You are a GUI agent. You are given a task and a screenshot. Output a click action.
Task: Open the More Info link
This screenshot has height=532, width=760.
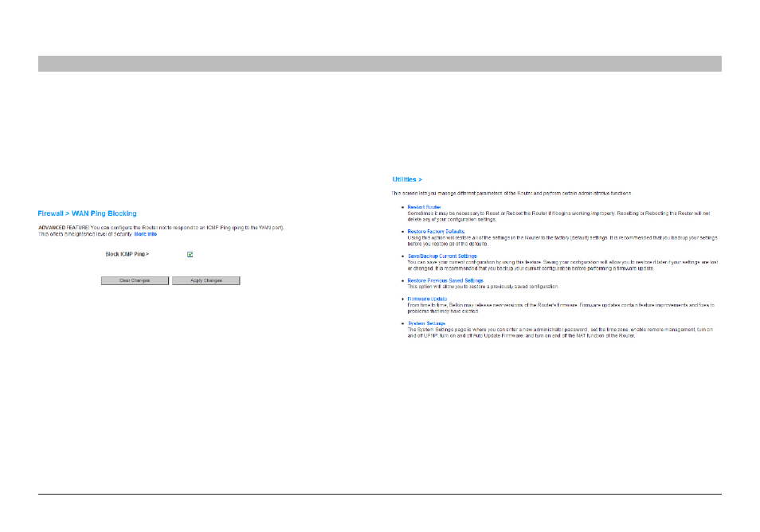[146, 234]
